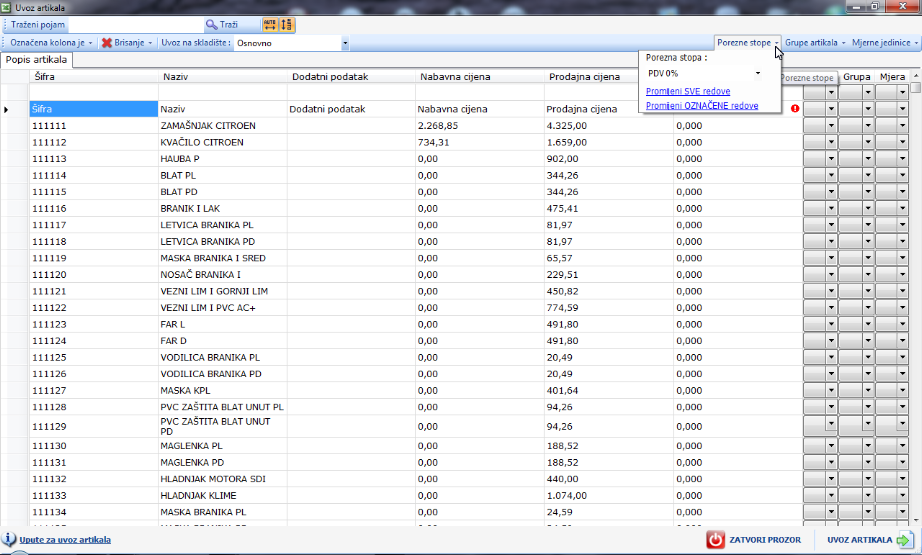This screenshot has width=922, height=555.
Task: Open the Mjera dropdown in row 111120
Action: pos(902,275)
